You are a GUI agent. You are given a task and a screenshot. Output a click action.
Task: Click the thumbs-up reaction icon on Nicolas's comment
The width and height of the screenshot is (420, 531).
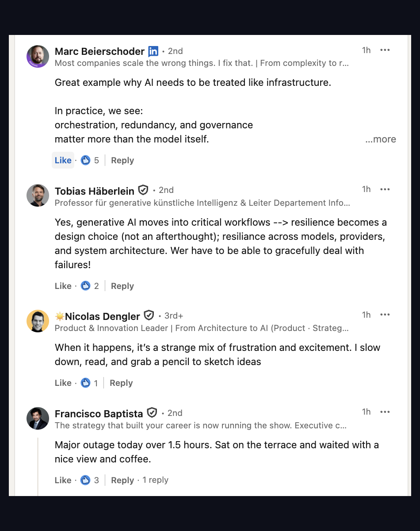[x=86, y=383]
